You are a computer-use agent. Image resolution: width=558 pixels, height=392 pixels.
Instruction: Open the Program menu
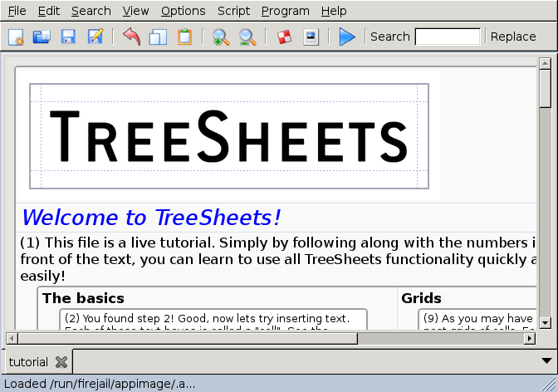[x=286, y=11]
